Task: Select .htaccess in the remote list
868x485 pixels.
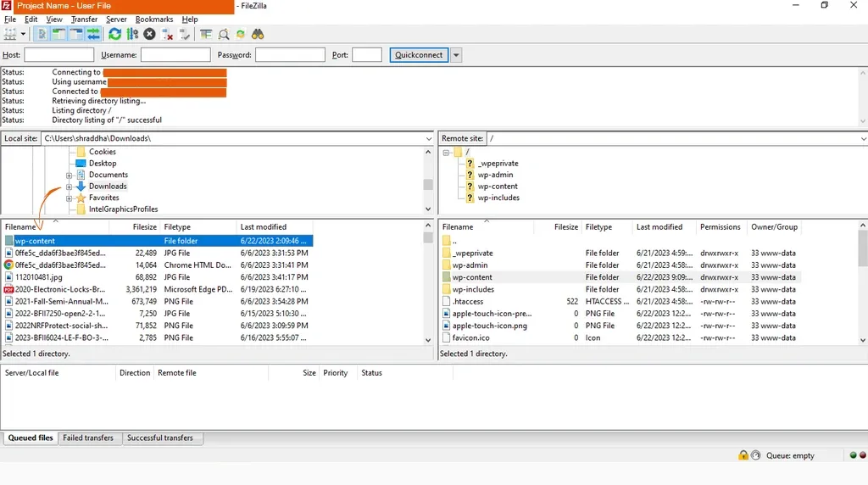Action: coord(468,302)
